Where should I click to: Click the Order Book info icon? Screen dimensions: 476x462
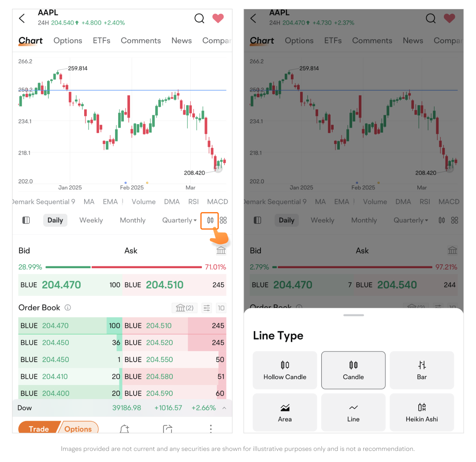click(x=68, y=308)
